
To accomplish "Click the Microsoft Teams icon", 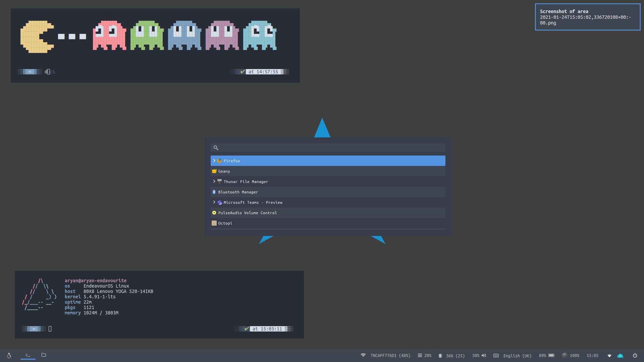I will tap(219, 202).
